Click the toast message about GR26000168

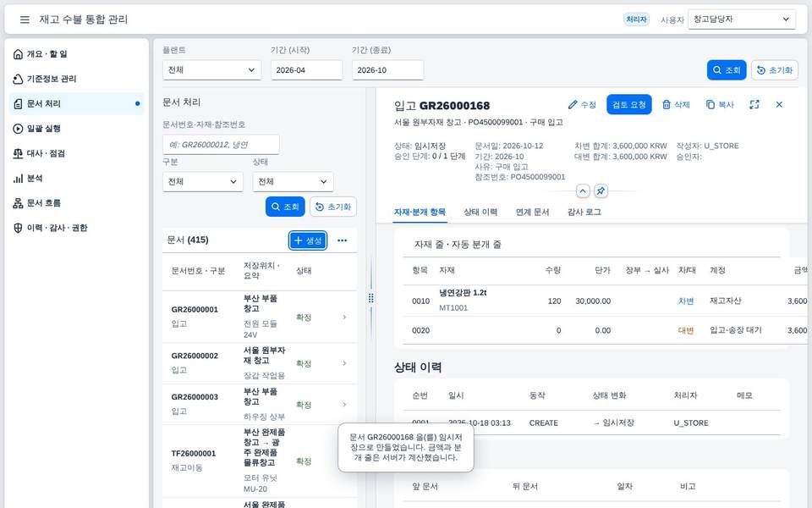click(x=406, y=447)
